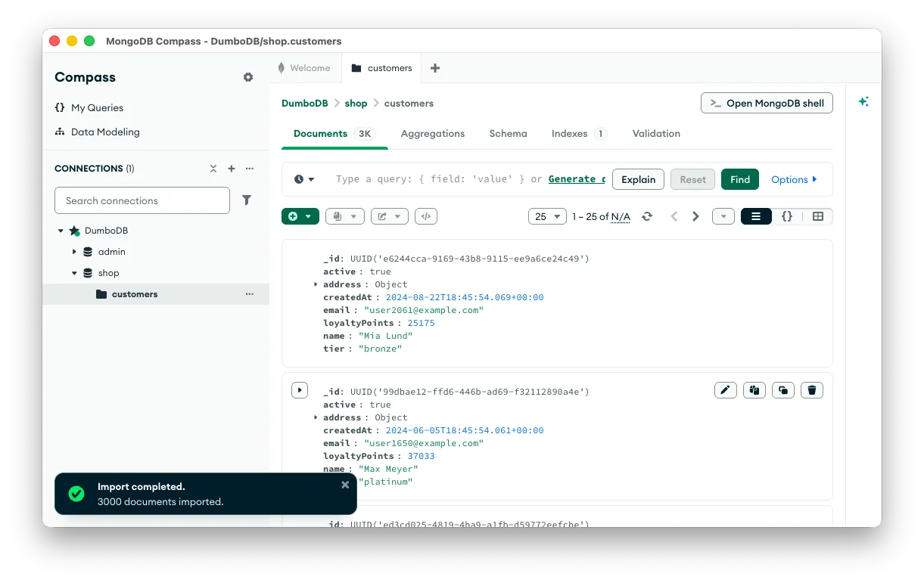
Task: Go to previous page of documents
Action: [674, 216]
